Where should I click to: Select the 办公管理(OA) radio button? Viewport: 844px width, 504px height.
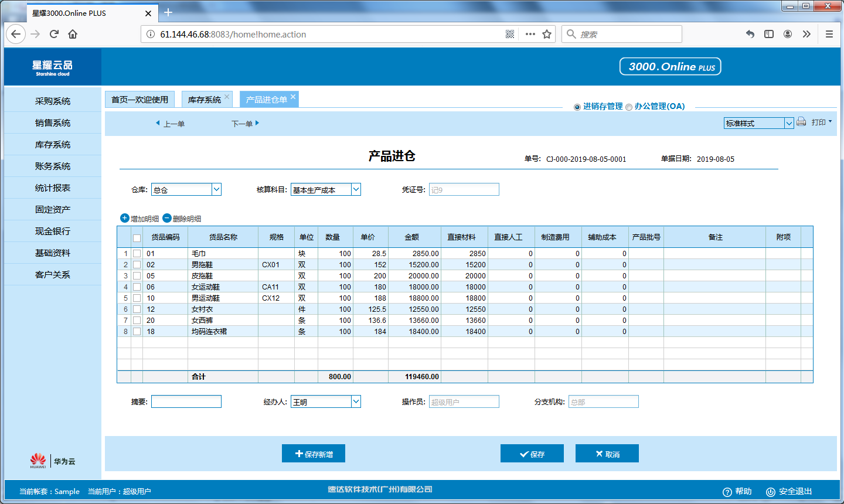[x=629, y=107]
